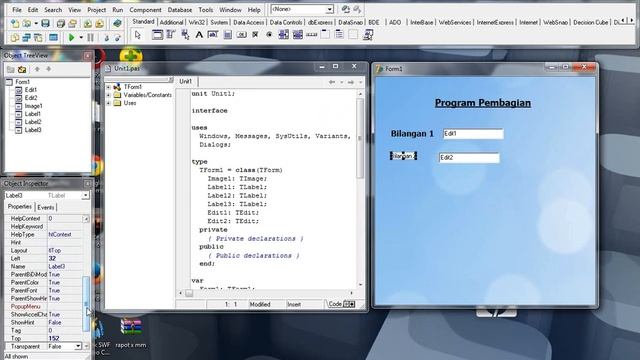Save the current file with the disk icon

(x=45, y=24)
